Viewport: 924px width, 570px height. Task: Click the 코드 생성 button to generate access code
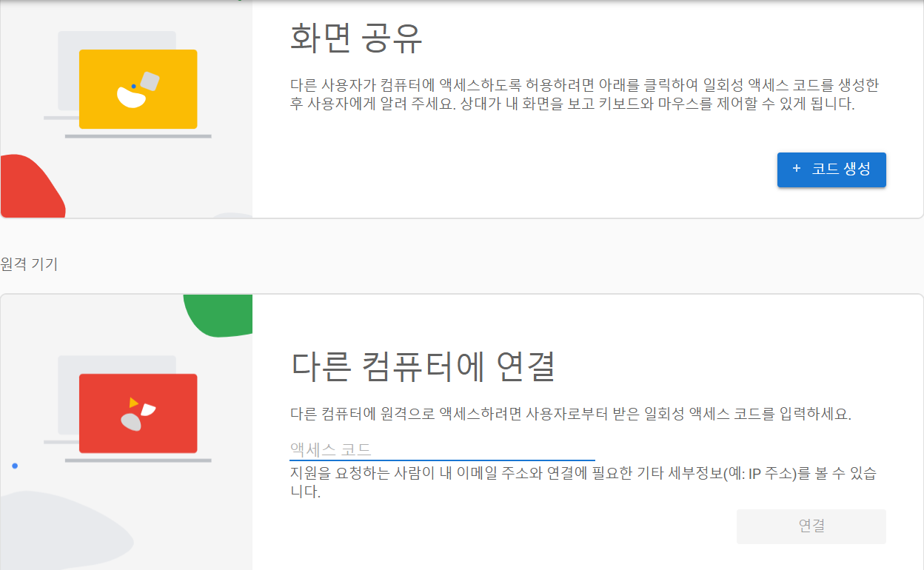click(831, 170)
